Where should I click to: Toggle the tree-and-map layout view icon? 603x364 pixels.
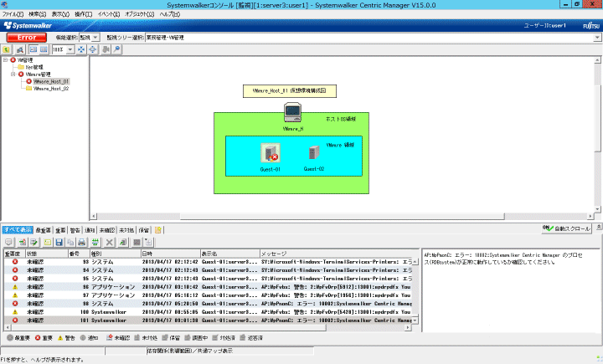[x=33, y=49]
